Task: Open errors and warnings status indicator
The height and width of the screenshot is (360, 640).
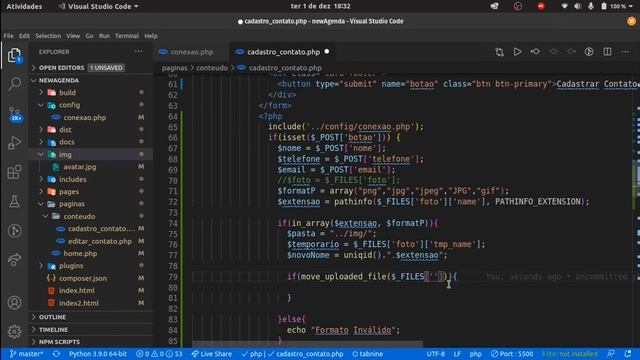Action: coord(158,354)
